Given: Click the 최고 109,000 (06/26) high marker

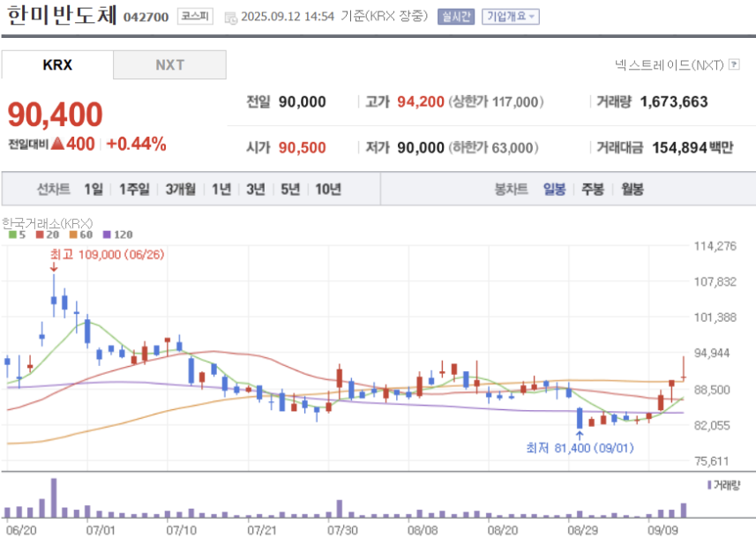Looking at the screenshot, I should 107,255.
